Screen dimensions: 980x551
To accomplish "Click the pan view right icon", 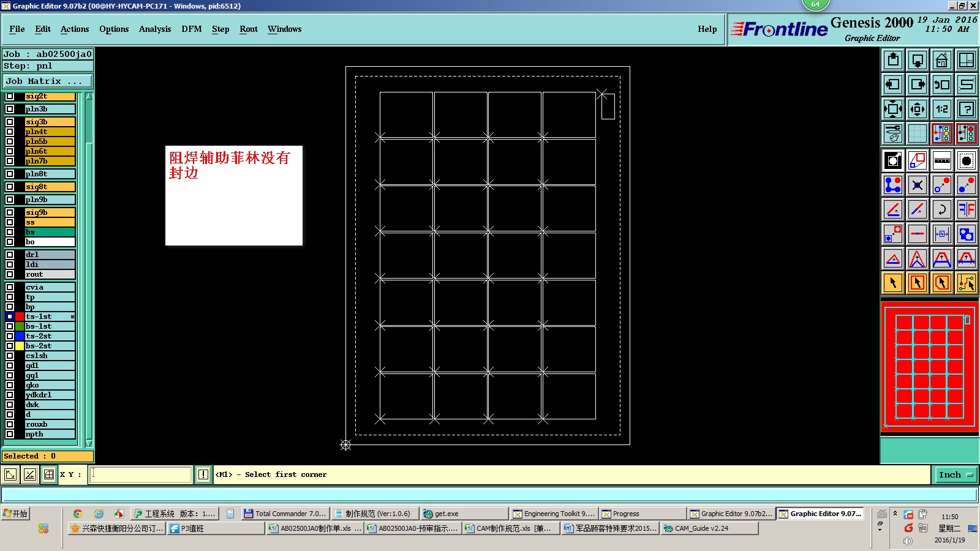I will [x=918, y=84].
